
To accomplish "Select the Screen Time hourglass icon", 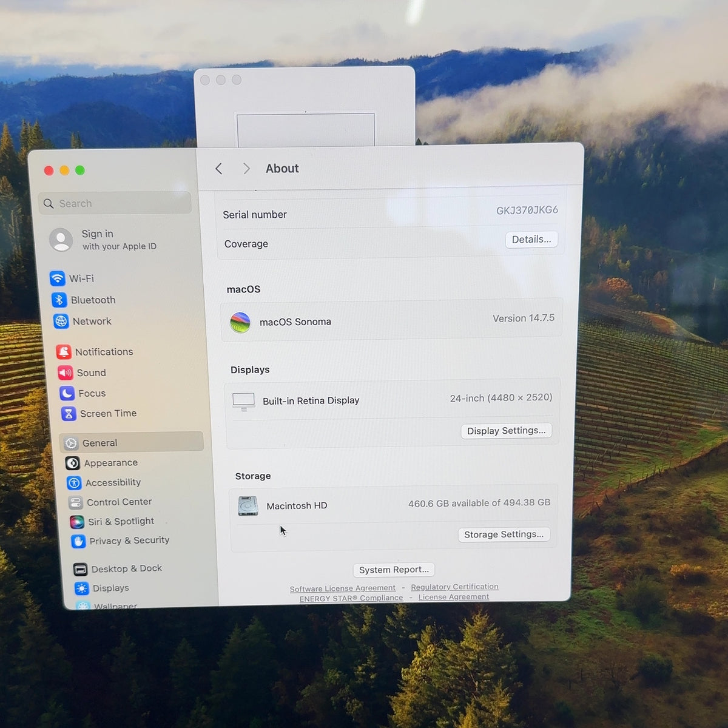I will tap(69, 414).
